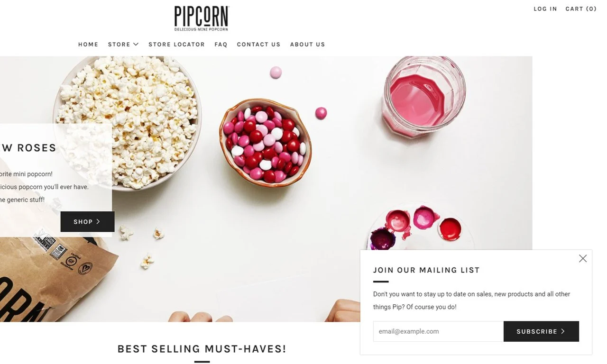Click the arrow icon on Subscribe button
The image size is (607, 364).
(x=563, y=331)
